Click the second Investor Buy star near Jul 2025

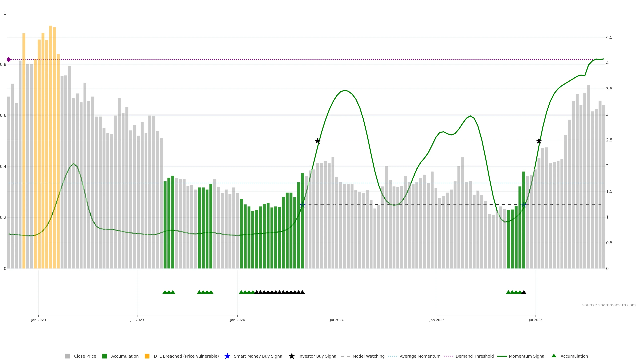point(539,141)
